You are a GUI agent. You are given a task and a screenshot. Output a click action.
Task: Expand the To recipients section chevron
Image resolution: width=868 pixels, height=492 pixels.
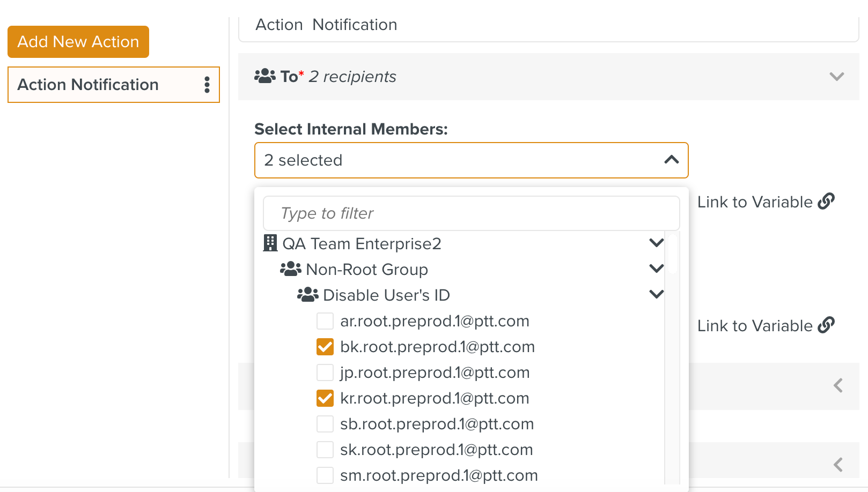(836, 77)
